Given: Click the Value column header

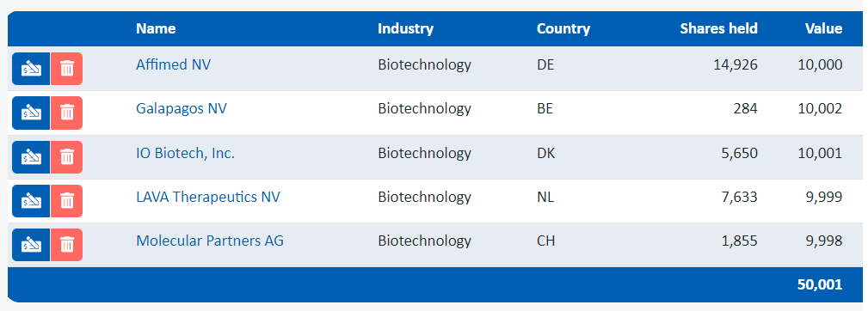Looking at the screenshot, I should tap(824, 28).
